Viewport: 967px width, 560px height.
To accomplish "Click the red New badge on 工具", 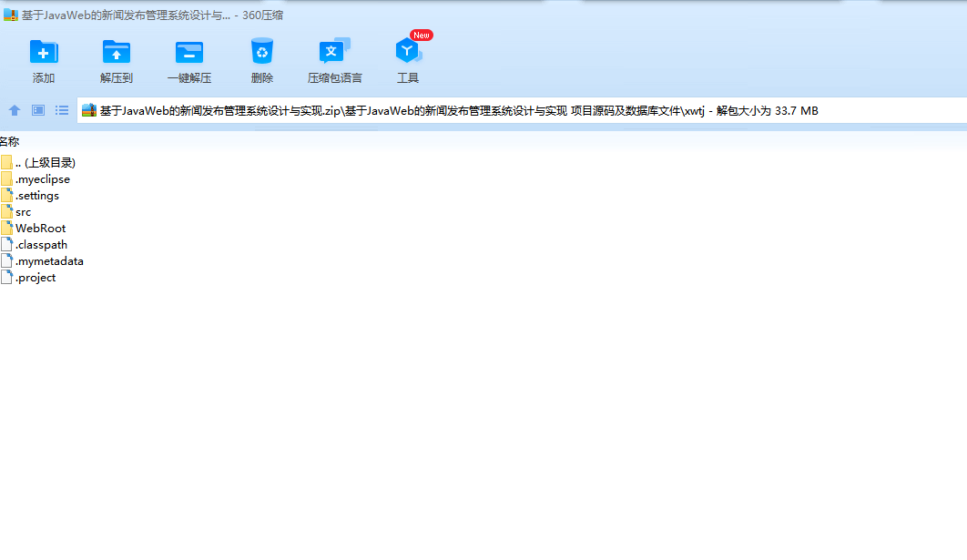I will (422, 36).
